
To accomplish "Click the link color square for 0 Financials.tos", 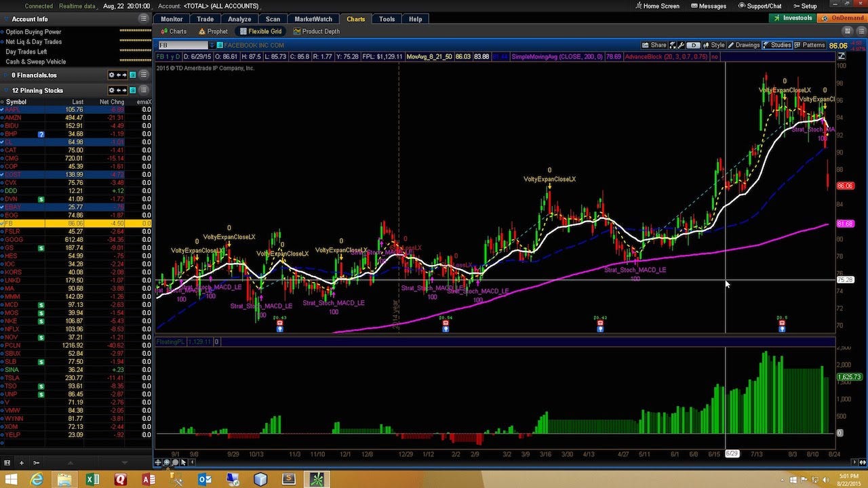I will pos(133,75).
